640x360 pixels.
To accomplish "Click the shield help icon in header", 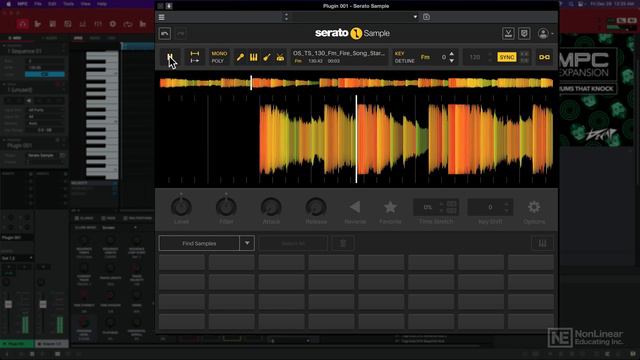I will (524, 33).
